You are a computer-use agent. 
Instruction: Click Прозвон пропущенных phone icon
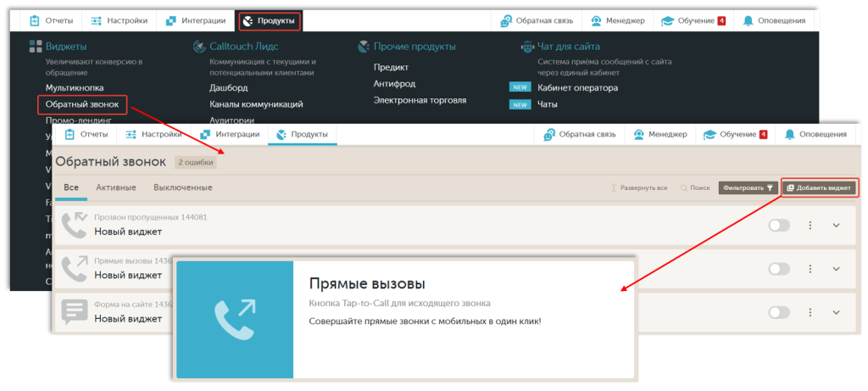(75, 225)
